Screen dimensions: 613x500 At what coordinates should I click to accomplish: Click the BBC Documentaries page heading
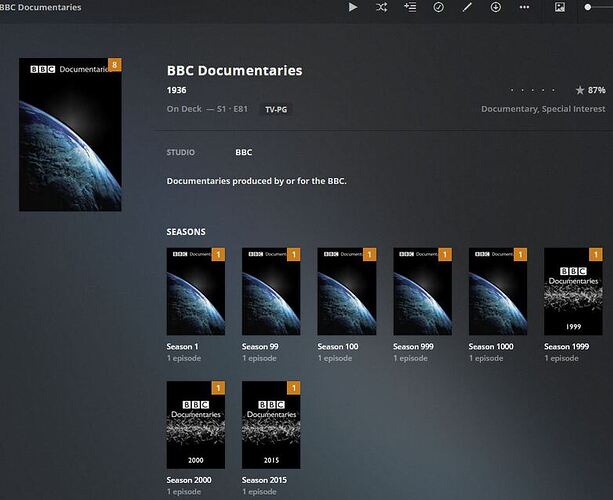point(235,71)
